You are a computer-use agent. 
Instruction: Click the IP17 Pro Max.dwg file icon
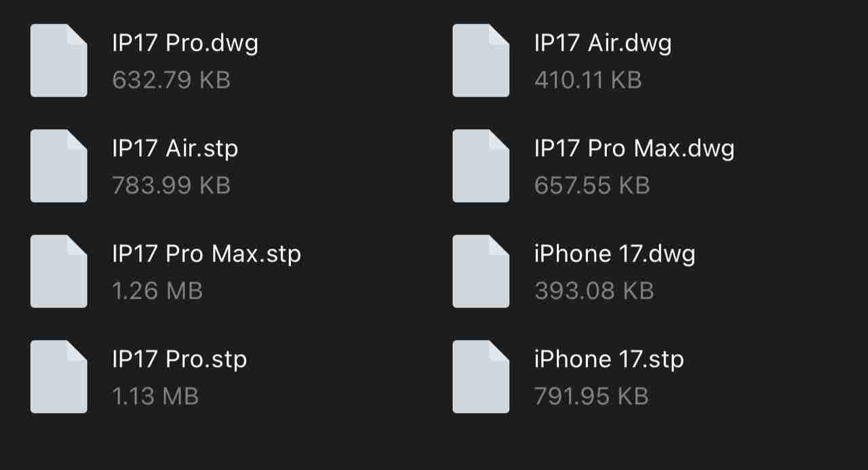[x=481, y=165]
